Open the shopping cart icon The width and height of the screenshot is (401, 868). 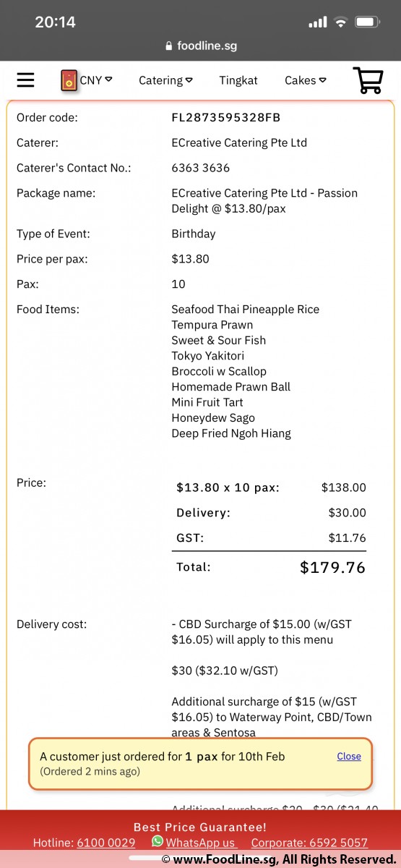pyautogui.click(x=368, y=80)
